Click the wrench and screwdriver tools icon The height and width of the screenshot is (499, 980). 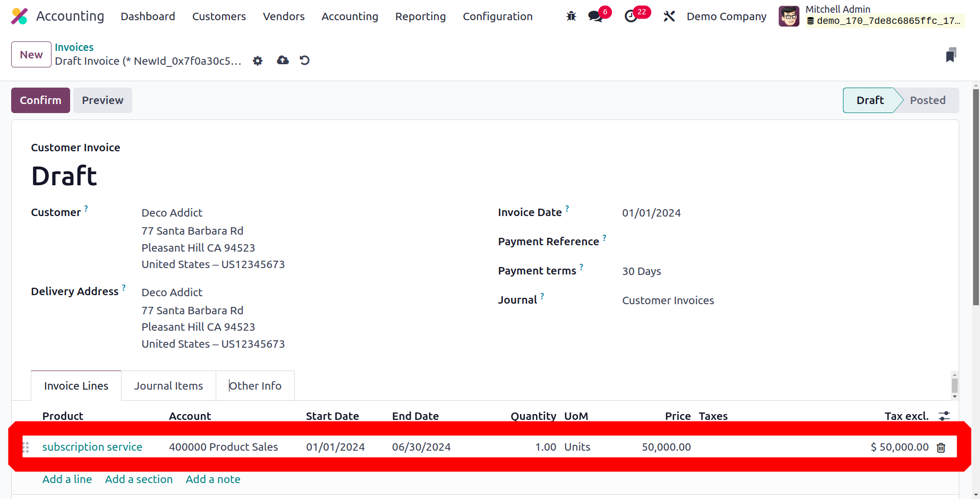pyautogui.click(x=669, y=16)
